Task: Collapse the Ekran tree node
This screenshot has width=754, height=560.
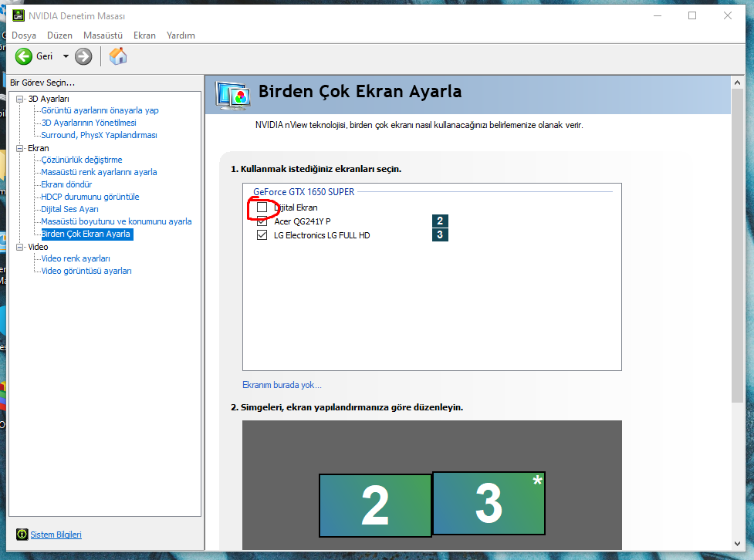Action: click(x=20, y=149)
